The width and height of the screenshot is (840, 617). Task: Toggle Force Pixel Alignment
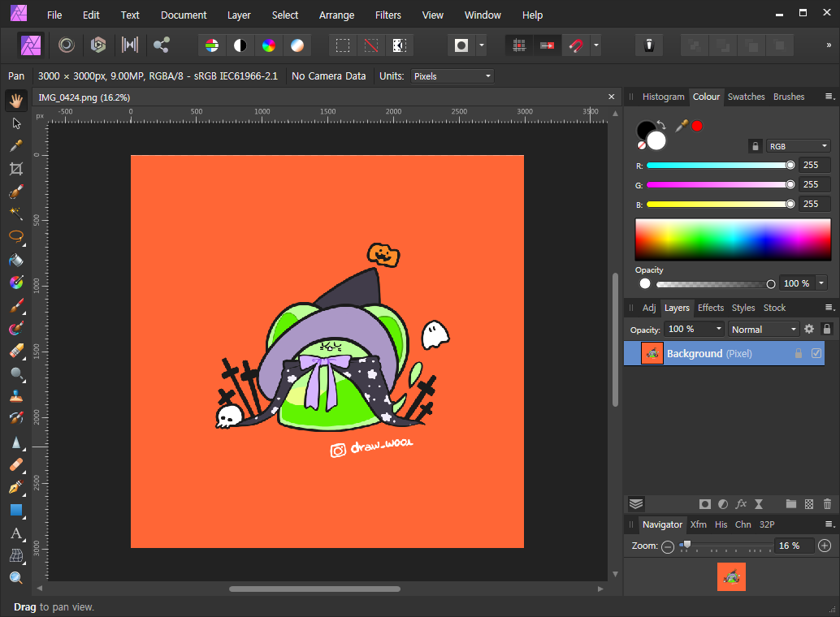click(x=547, y=45)
